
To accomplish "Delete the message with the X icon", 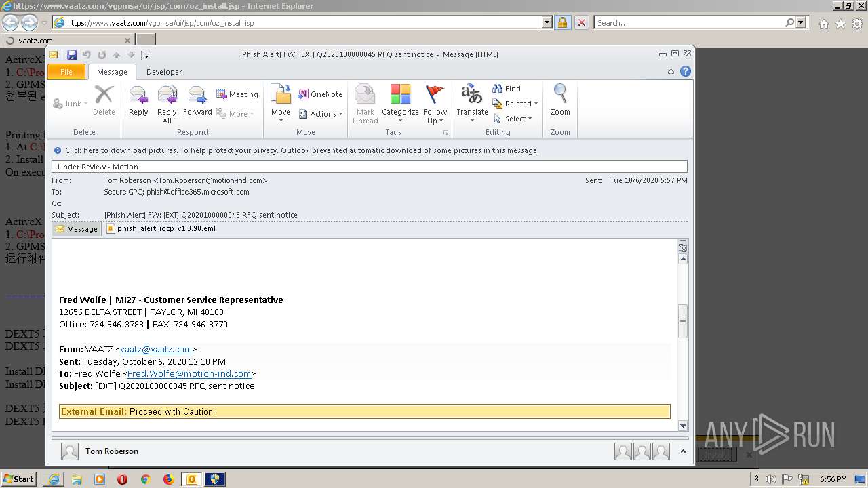I will click(104, 100).
